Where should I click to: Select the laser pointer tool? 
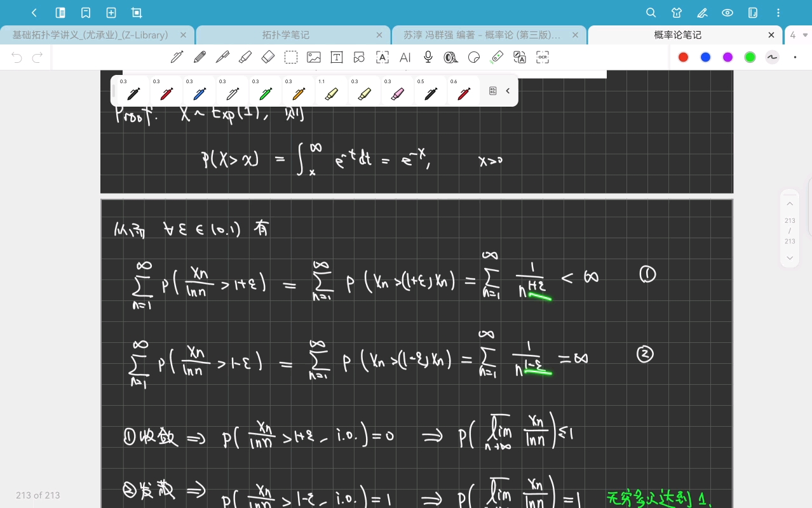[497, 57]
